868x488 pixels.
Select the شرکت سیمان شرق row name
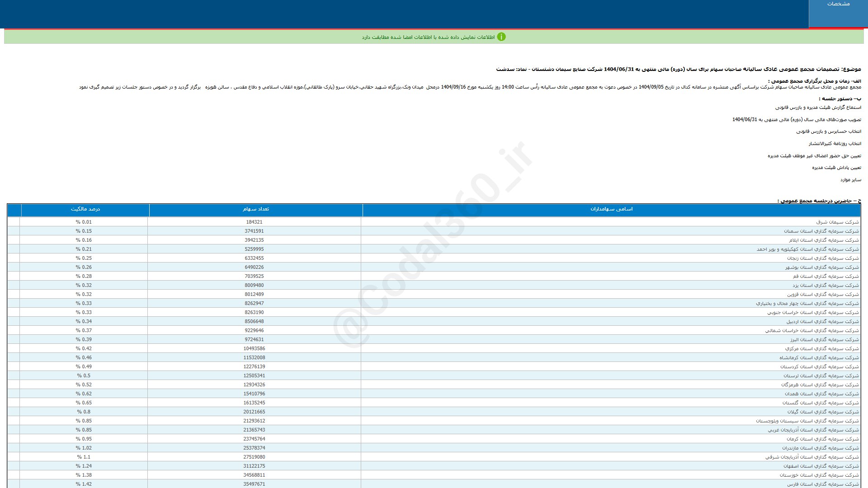click(837, 222)
